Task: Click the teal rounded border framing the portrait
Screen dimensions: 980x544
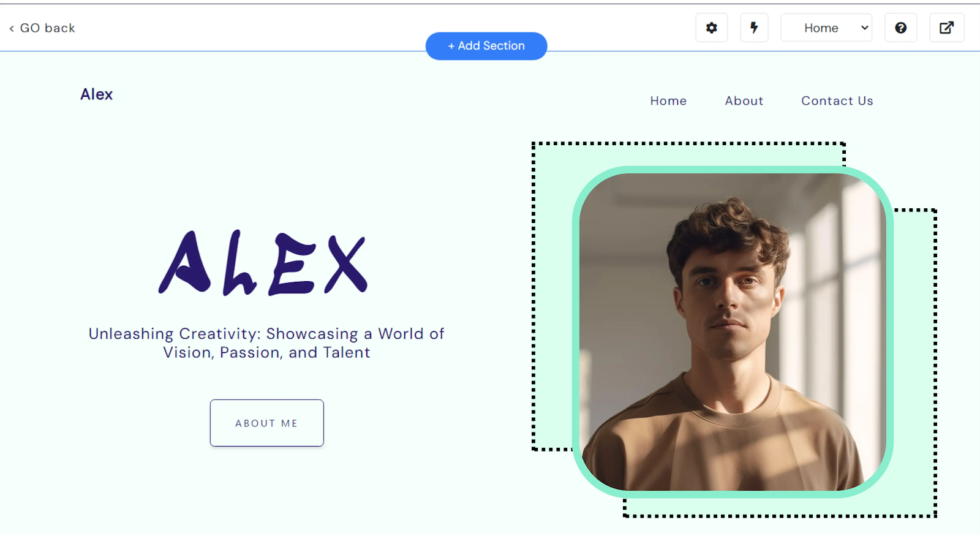Action: click(x=733, y=170)
